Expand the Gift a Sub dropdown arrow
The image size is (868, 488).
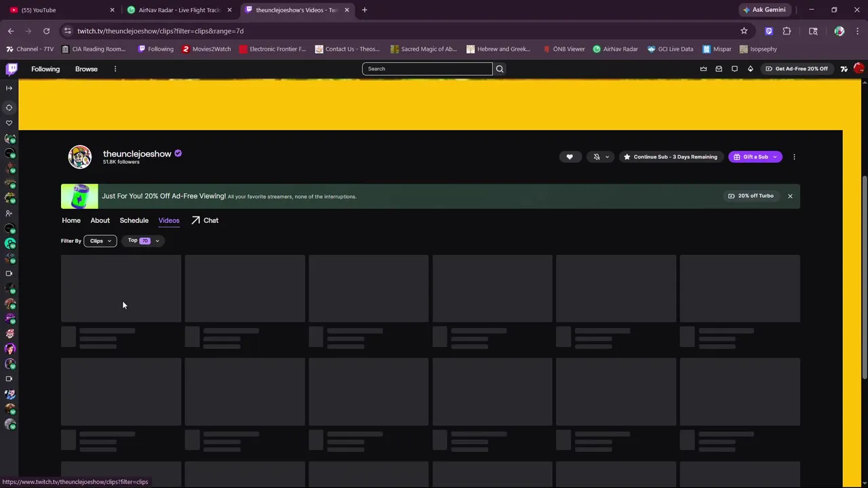pos(775,157)
